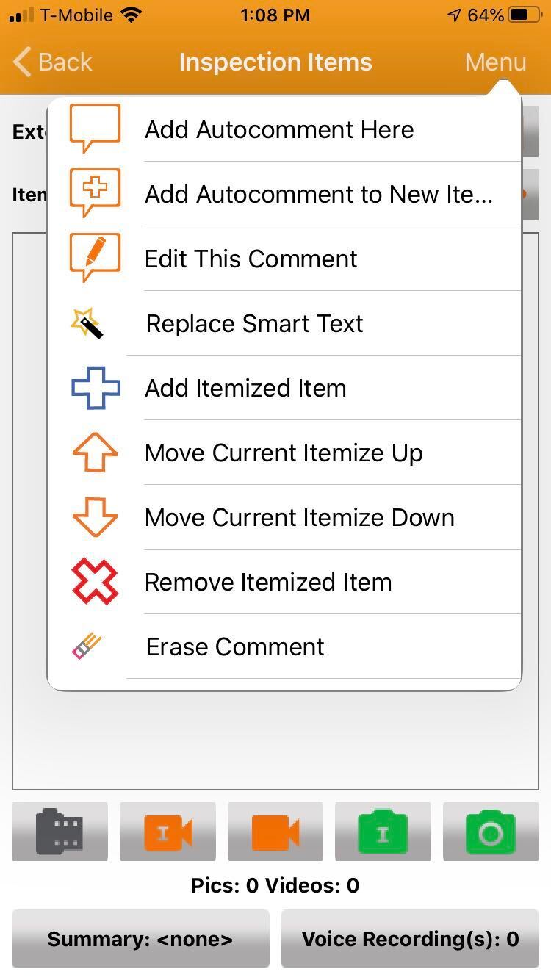The image size is (551, 980).
Task: Tap the Edit This Comment pencil icon
Action: tap(95, 258)
